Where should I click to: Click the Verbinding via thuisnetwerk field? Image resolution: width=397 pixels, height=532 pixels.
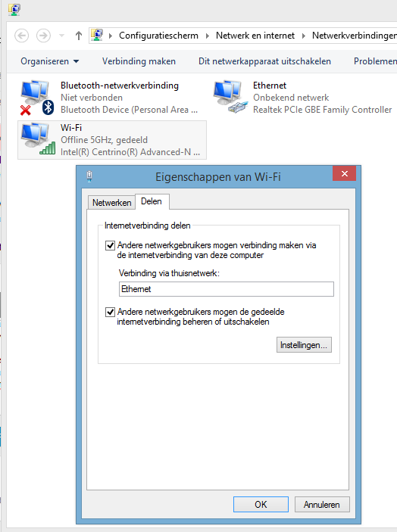pyautogui.click(x=227, y=289)
